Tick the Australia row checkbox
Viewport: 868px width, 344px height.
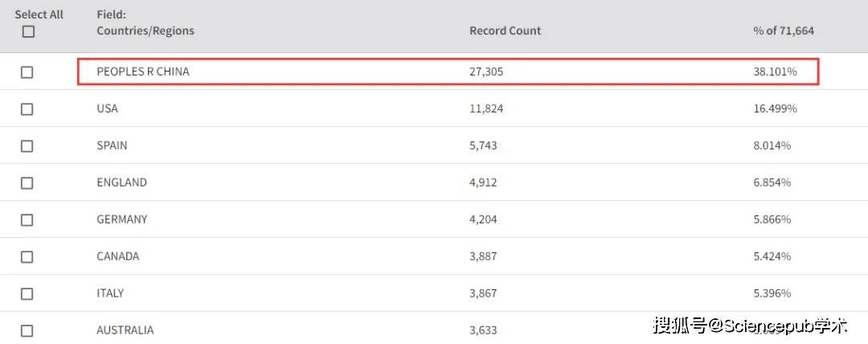[x=27, y=331]
